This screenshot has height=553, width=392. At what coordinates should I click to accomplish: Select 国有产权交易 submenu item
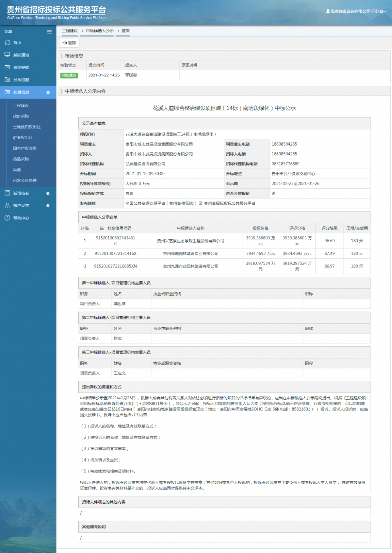[x=25, y=148]
